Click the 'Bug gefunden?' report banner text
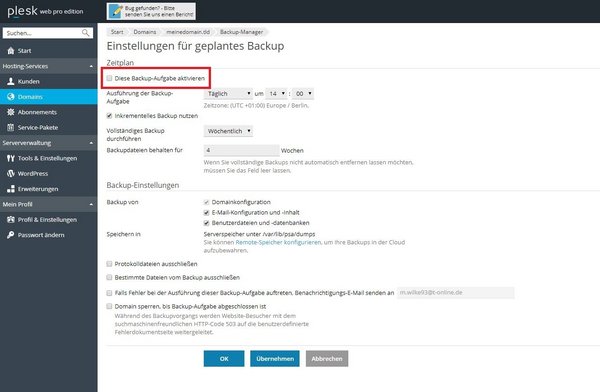This screenshot has height=392, width=600. pos(159,11)
